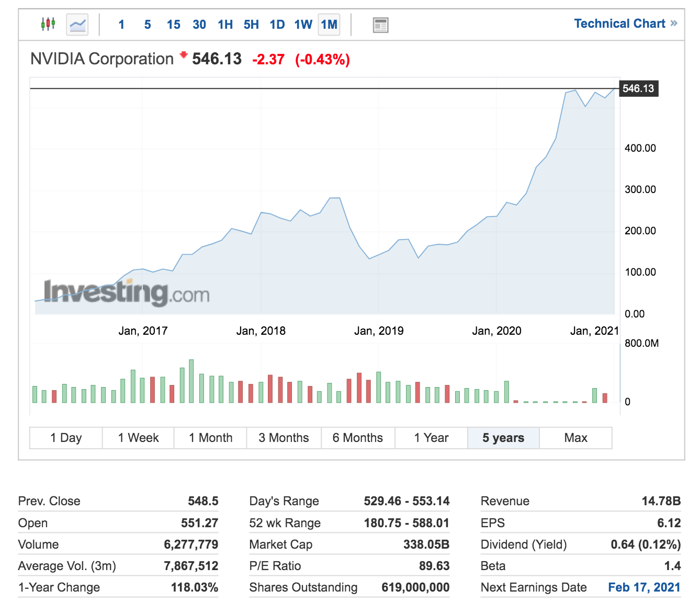Viewport: 700px width, 613px height.
Task: Set chart interval to 1 minute
Action: point(121,25)
